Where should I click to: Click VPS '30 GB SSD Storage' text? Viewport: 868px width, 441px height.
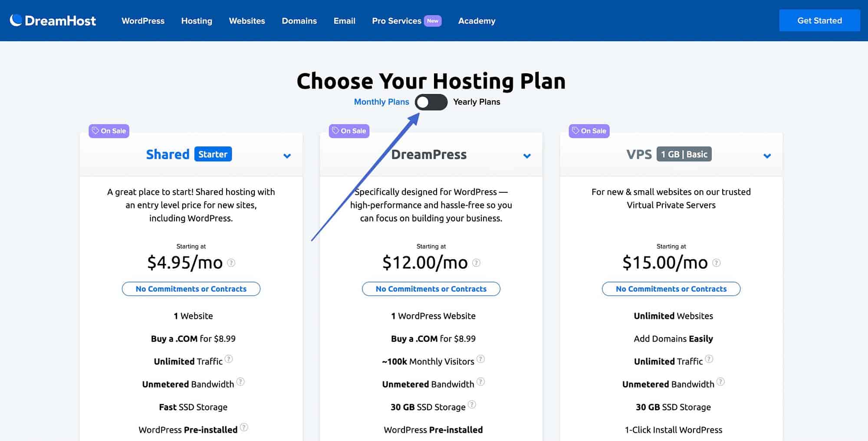point(673,407)
